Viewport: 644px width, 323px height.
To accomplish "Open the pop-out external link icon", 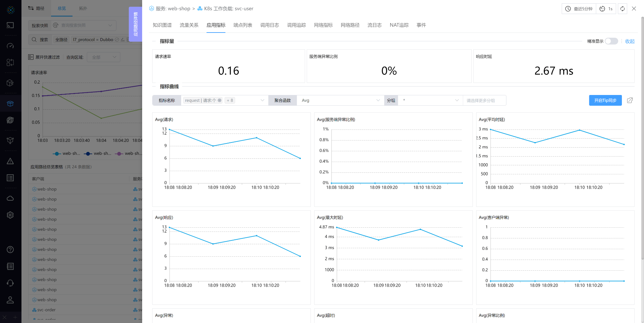I will tap(630, 101).
